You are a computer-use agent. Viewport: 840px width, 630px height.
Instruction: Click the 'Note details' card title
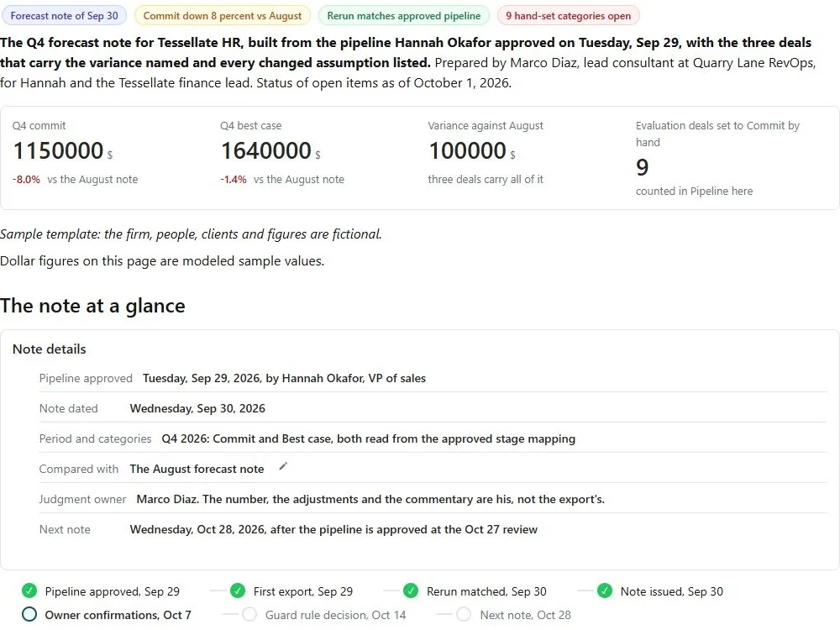point(50,349)
